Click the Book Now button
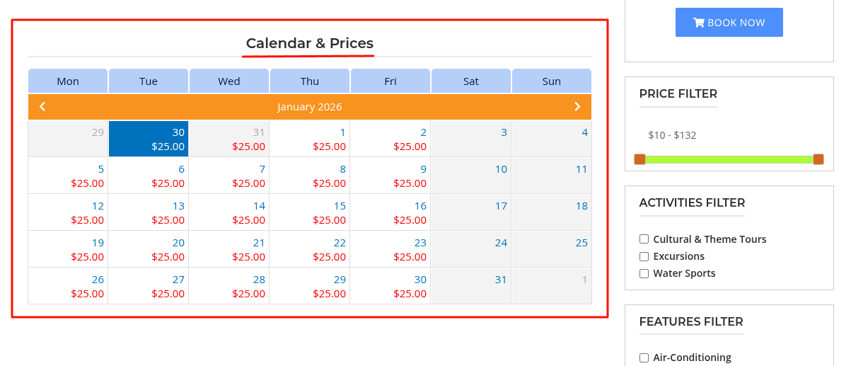The width and height of the screenshot is (868, 366). [x=729, y=23]
